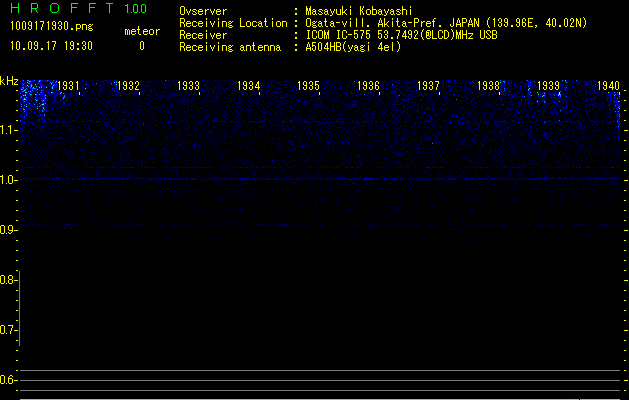Click the meteor count value

pyautogui.click(x=142, y=46)
